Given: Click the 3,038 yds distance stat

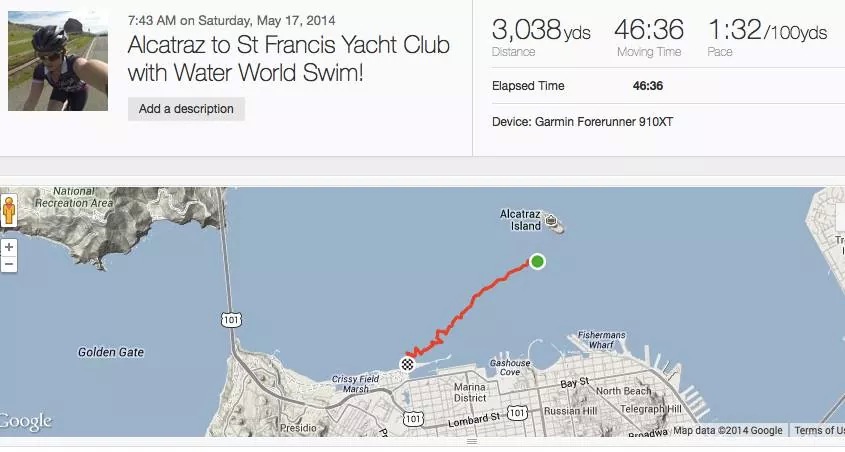Looking at the screenshot, I should [x=541, y=31].
